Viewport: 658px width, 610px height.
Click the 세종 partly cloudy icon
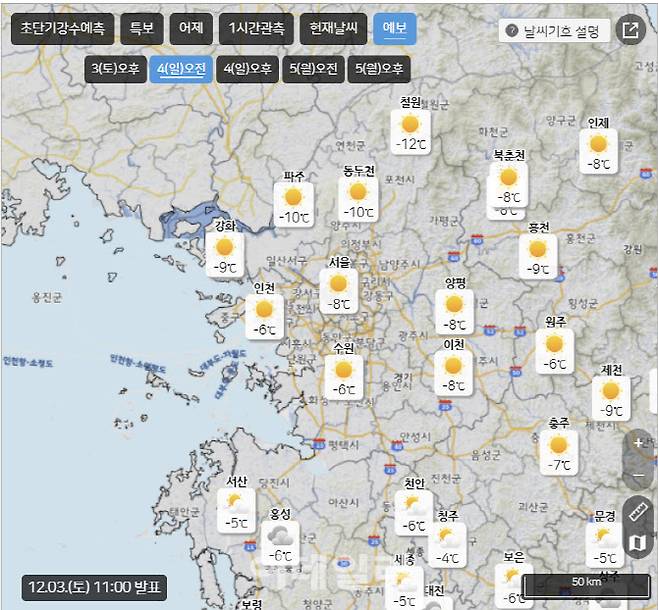point(404,581)
